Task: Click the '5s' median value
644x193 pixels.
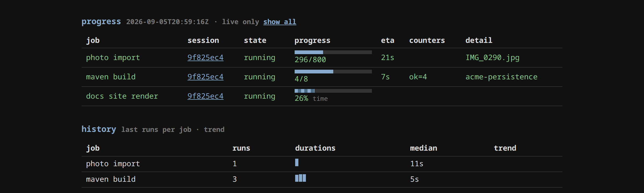Action: (415, 179)
